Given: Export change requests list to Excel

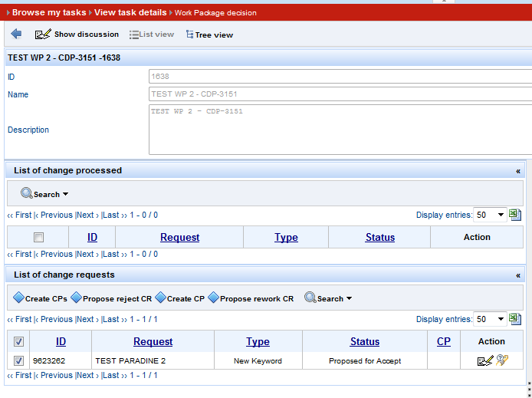Looking at the screenshot, I should pos(515,319).
